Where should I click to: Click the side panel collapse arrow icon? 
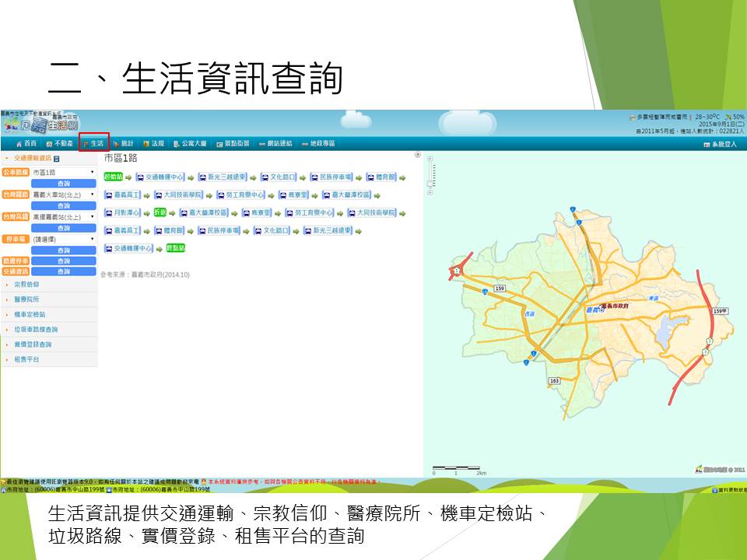pyautogui.click(x=417, y=155)
